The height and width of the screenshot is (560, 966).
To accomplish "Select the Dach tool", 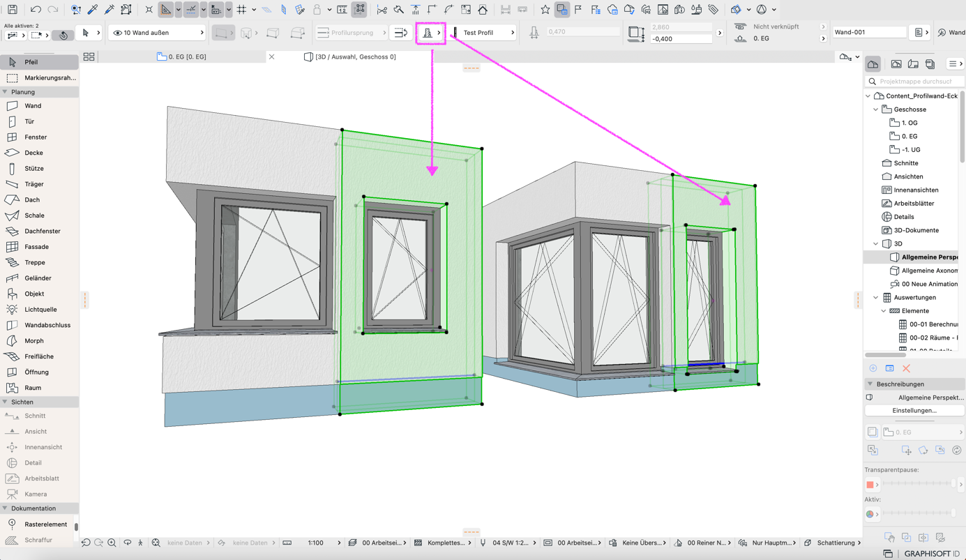I will (x=39, y=199).
